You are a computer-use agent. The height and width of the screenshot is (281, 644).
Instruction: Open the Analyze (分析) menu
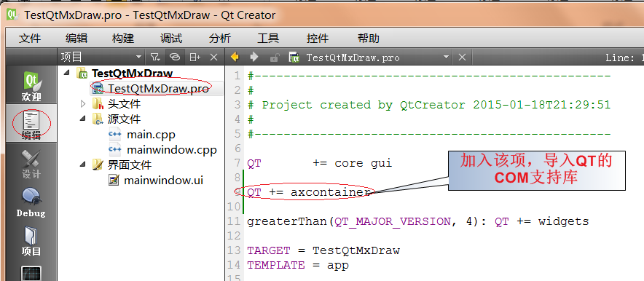tap(220, 39)
